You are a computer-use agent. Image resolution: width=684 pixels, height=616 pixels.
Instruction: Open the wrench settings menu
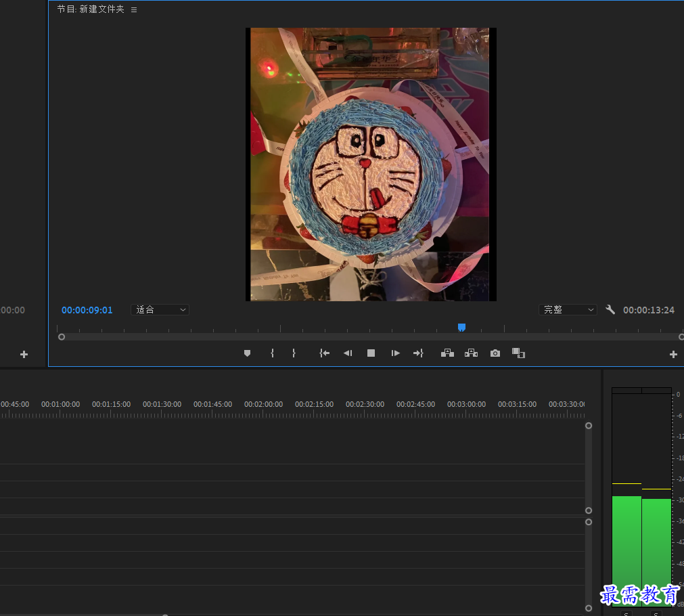coord(610,309)
